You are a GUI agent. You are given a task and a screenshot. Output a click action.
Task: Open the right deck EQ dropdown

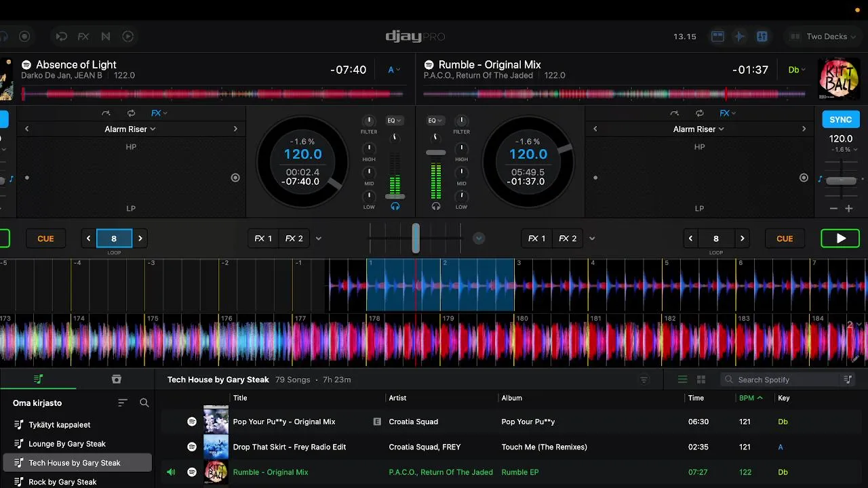(435, 121)
